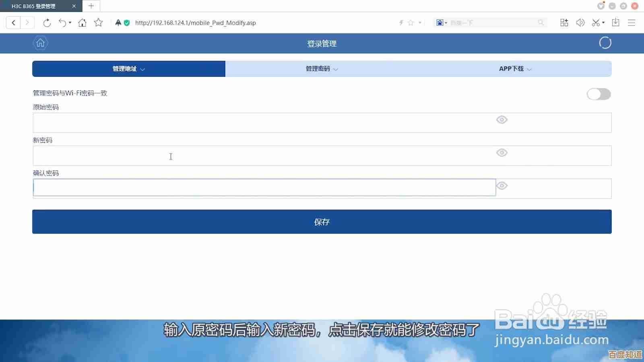The width and height of the screenshot is (644, 362).
Task: Open a new browser tab
Action: pos(91,6)
